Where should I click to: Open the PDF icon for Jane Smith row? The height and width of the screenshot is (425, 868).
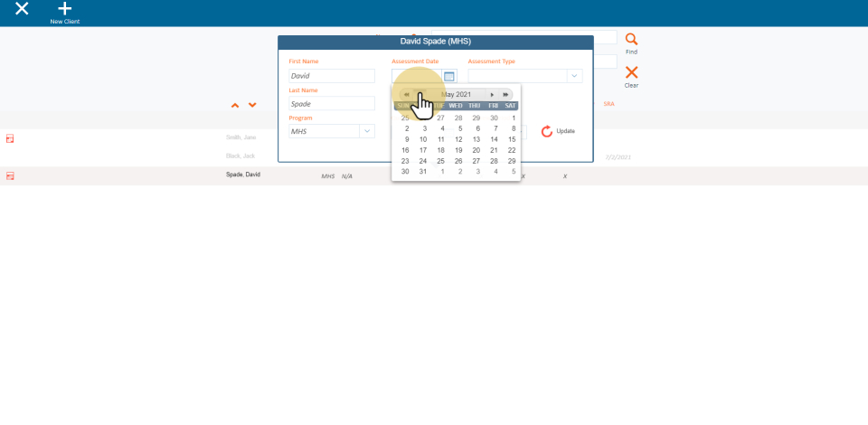[x=10, y=138]
